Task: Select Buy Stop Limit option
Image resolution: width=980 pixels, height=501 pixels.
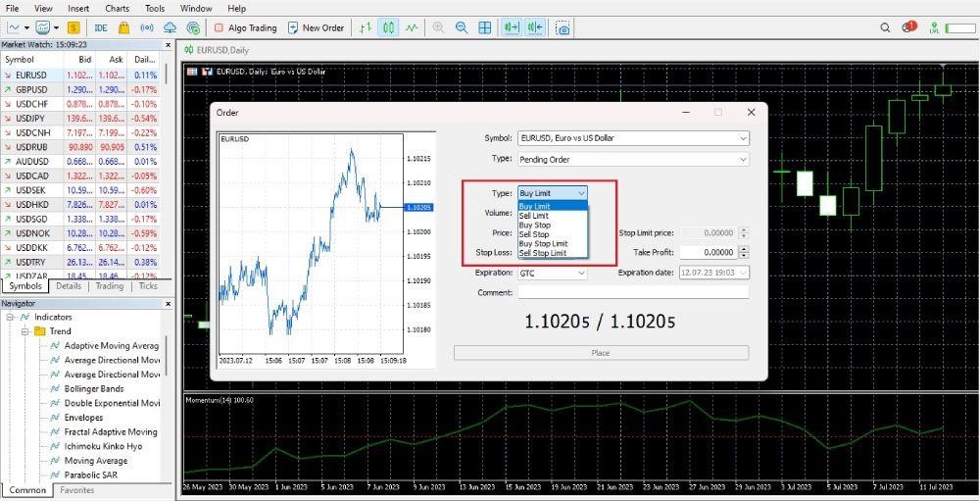Action: coord(543,243)
